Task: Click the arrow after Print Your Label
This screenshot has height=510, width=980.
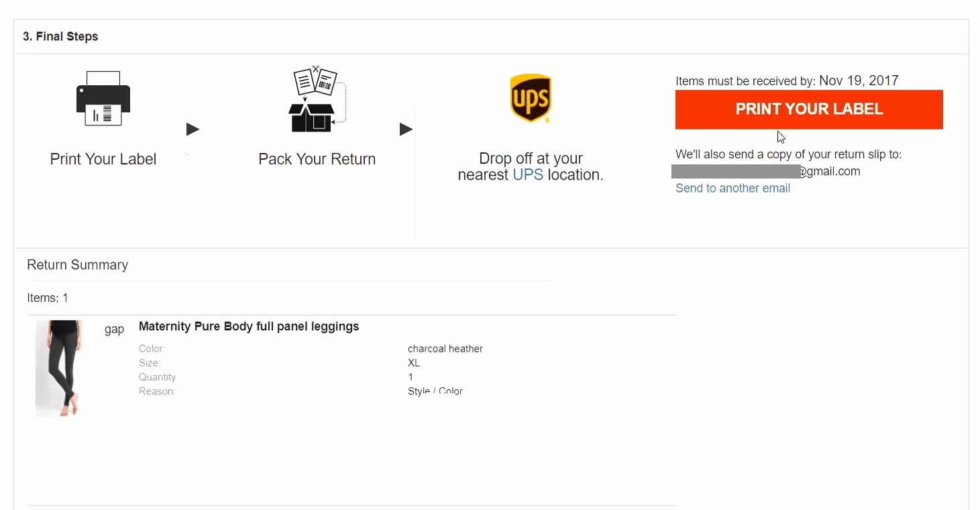Action: [x=193, y=130]
